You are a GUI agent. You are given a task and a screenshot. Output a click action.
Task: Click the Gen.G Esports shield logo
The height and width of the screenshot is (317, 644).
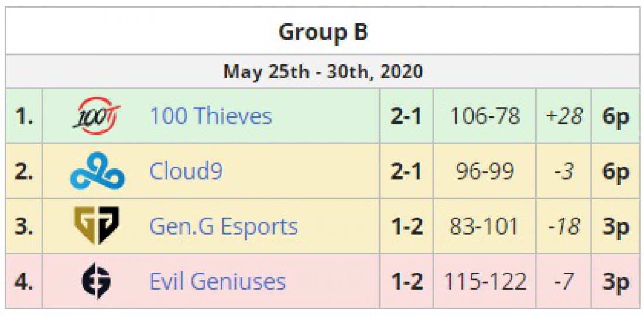click(x=97, y=226)
